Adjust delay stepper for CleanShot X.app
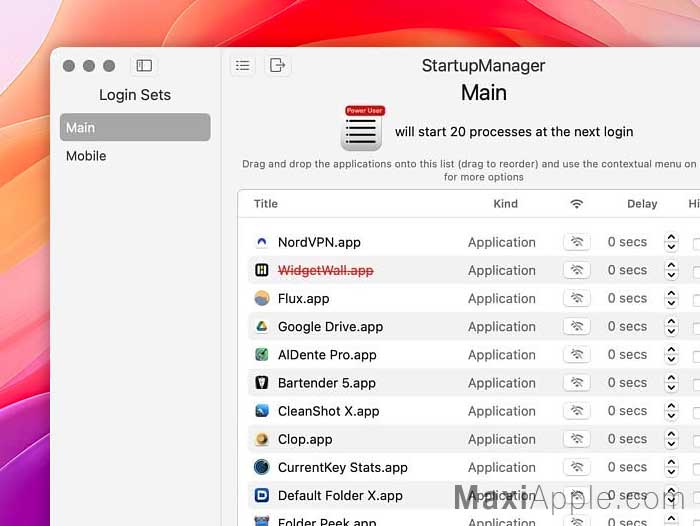 pyautogui.click(x=671, y=411)
